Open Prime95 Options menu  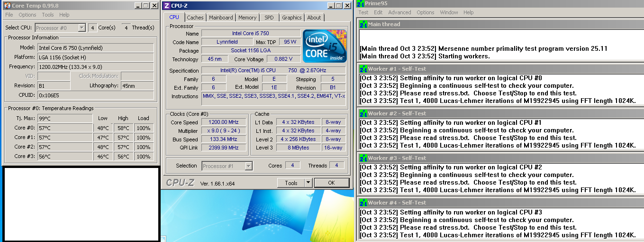coord(426,12)
